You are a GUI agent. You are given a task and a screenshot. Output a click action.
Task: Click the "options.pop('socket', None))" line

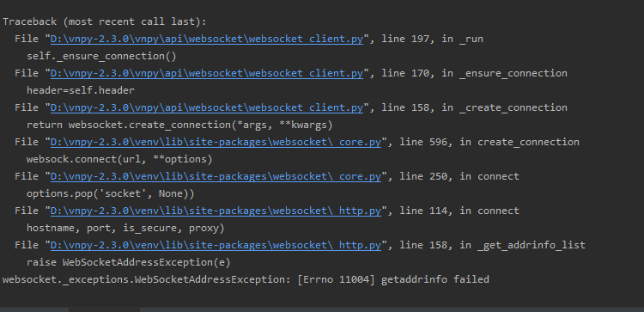[111, 193]
